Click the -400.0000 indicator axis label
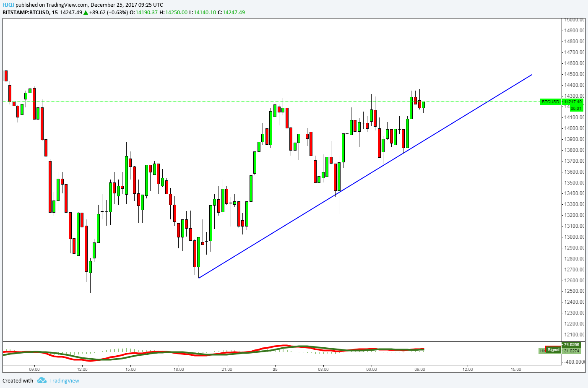The height and width of the screenshot is (388, 588). [x=574, y=362]
